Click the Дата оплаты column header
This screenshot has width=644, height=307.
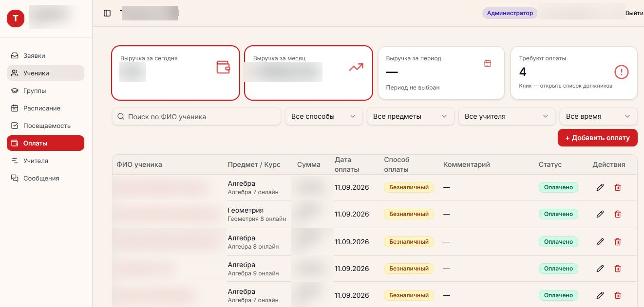(x=347, y=164)
